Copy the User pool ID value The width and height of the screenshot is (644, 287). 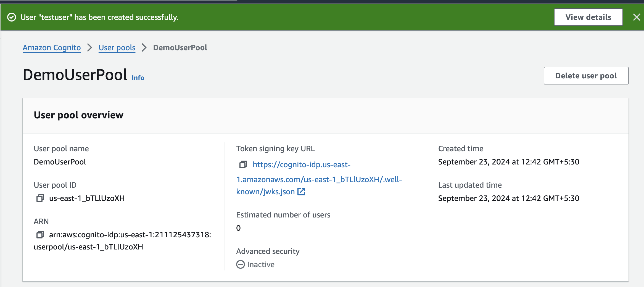click(40, 198)
